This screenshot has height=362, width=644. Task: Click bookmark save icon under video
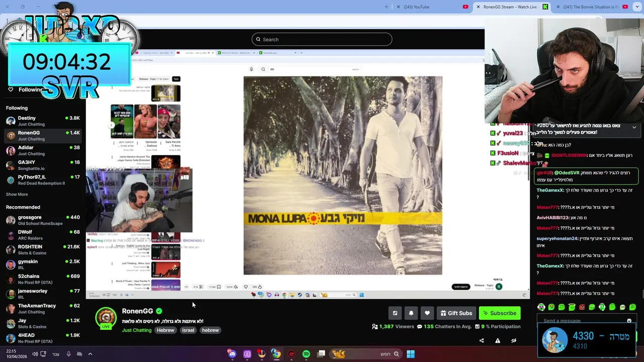point(218,287)
